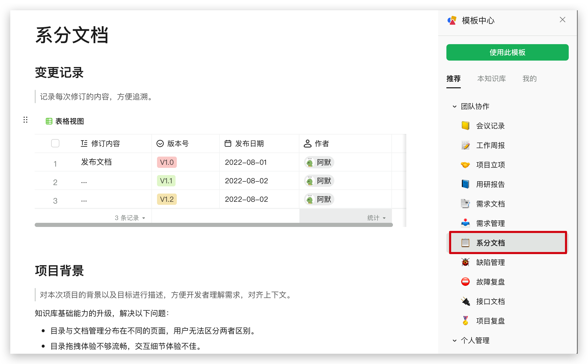Click the 接口文档 plug icon
The image size is (588, 364).
465,301
